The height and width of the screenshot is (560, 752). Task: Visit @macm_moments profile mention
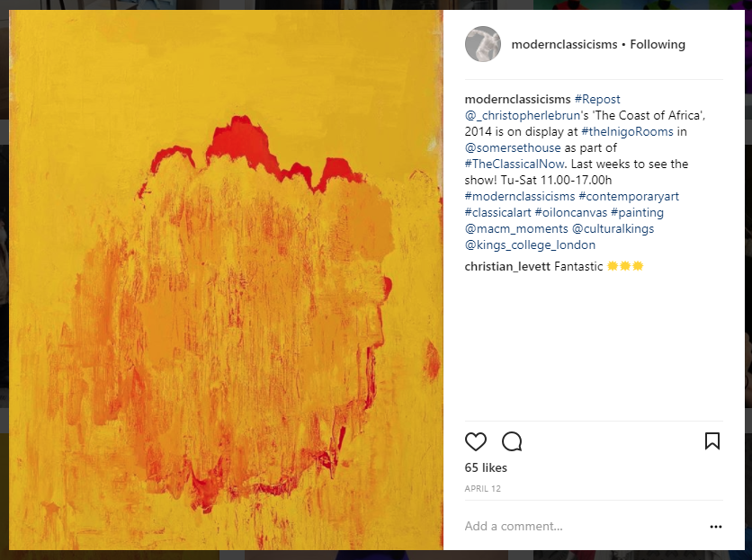point(516,228)
